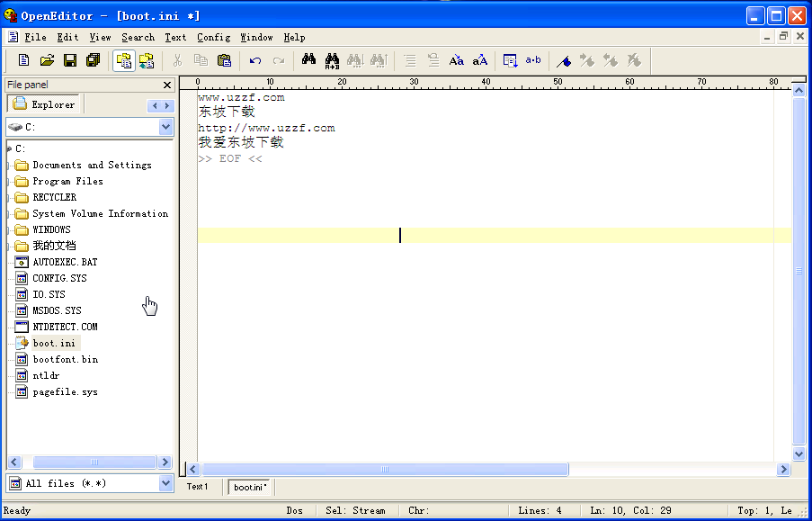This screenshot has width=812, height=521.
Task: Select CONFIG.SYS in file tree
Action: (x=59, y=278)
